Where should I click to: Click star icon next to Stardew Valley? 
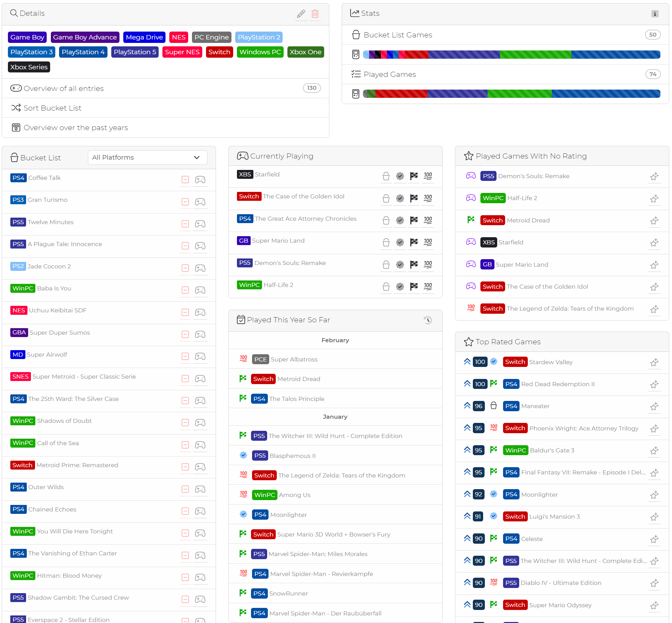pyautogui.click(x=654, y=362)
